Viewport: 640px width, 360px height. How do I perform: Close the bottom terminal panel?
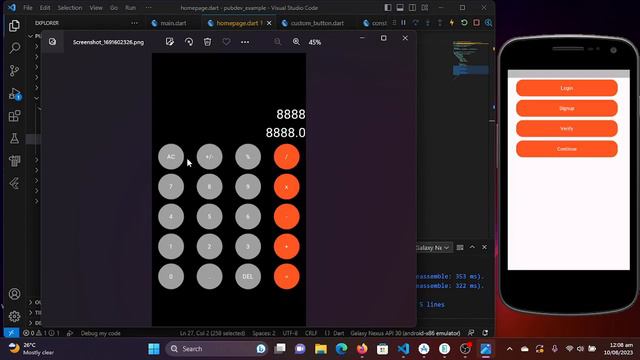click(484, 247)
